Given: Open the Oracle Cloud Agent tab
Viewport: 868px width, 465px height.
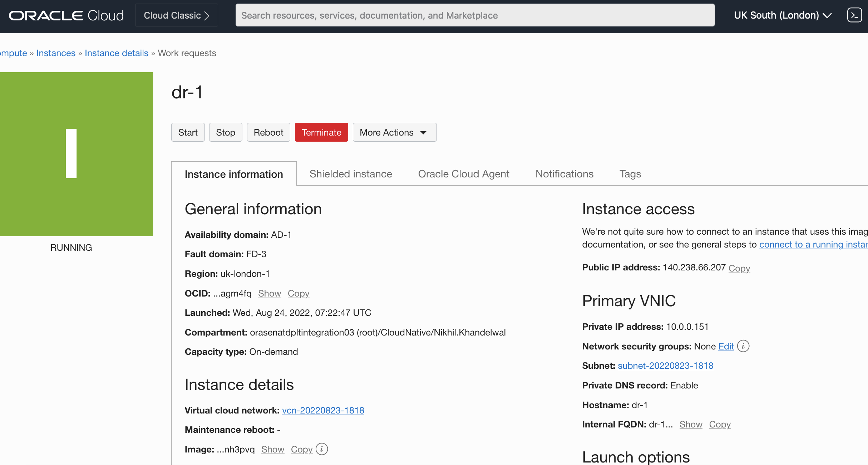Looking at the screenshot, I should click(x=463, y=174).
